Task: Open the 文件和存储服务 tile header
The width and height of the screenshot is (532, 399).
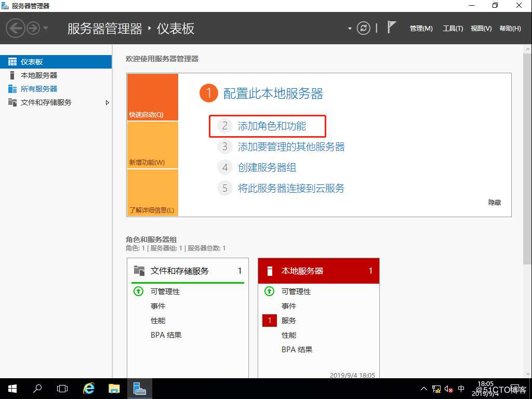Action: pyautogui.click(x=188, y=271)
